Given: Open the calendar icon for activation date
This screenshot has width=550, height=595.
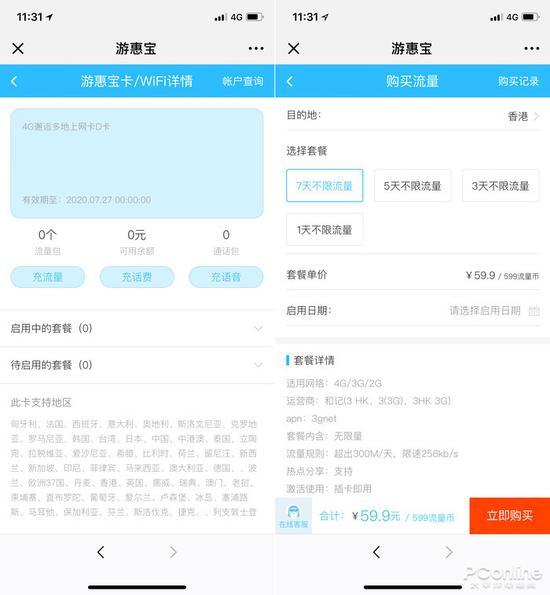Looking at the screenshot, I should coord(534,311).
